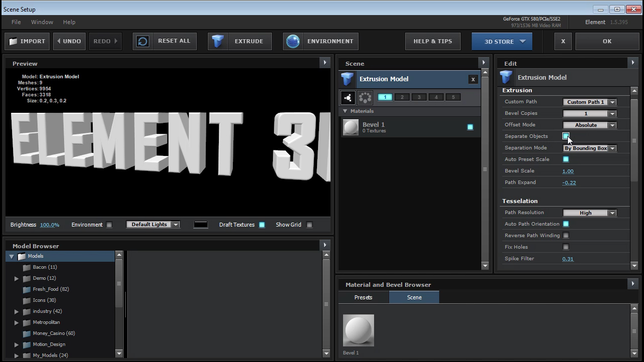This screenshot has height=362, width=644.
Task: Click the Extrusion Model icon in Edit panel
Action: pyautogui.click(x=506, y=78)
